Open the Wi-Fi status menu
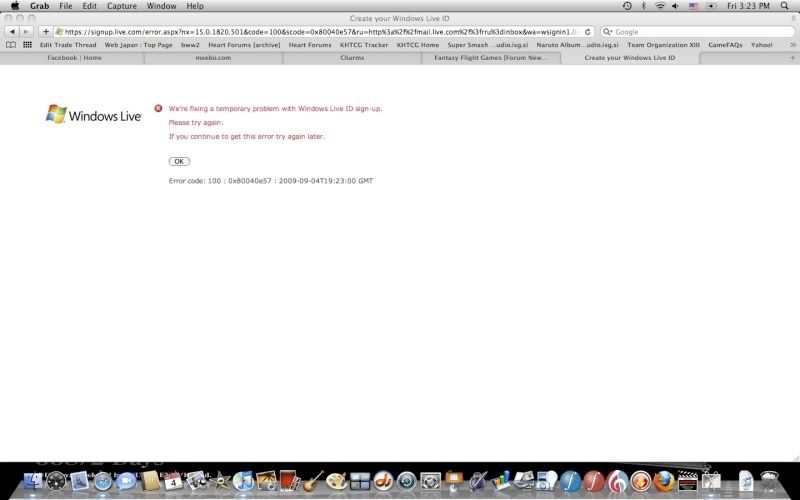Image resolution: width=800 pixels, height=500 pixels. click(x=660, y=6)
